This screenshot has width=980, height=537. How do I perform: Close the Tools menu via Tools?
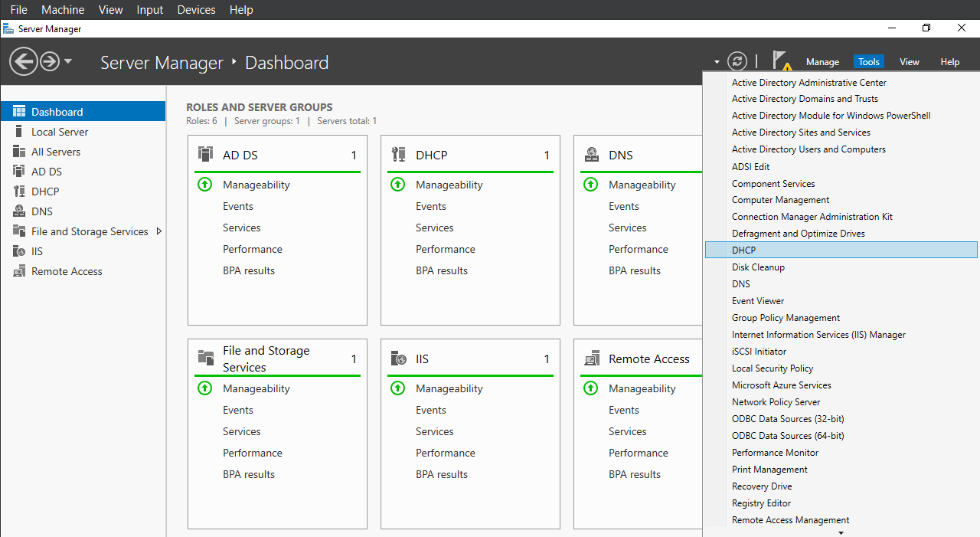pos(869,62)
